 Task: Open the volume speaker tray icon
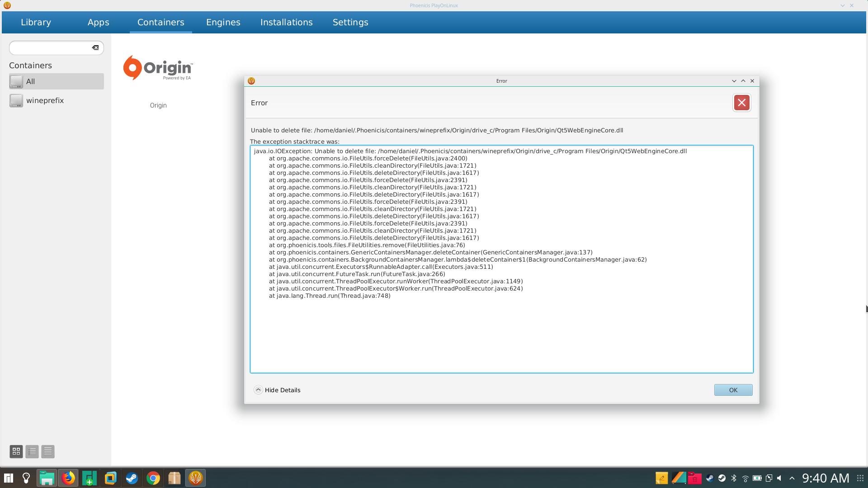click(780, 478)
